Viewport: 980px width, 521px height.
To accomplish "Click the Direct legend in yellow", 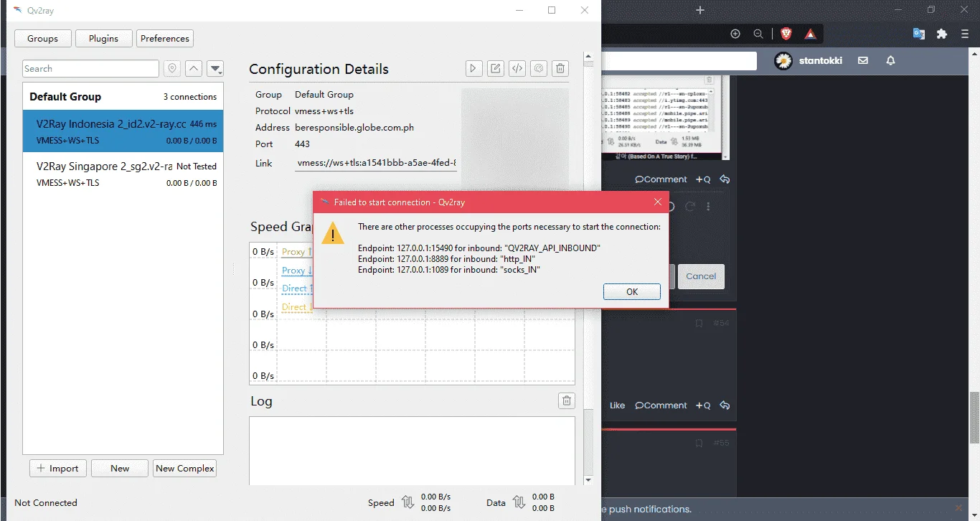I will point(297,307).
